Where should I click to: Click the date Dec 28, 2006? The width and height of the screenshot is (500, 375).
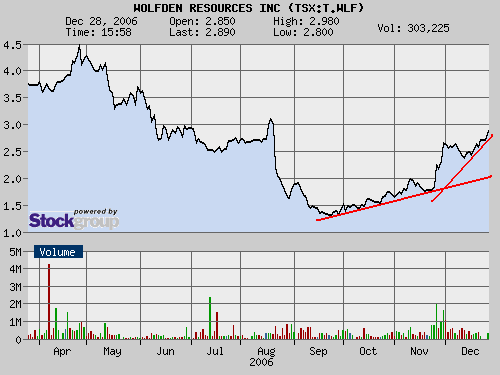pos(101,21)
